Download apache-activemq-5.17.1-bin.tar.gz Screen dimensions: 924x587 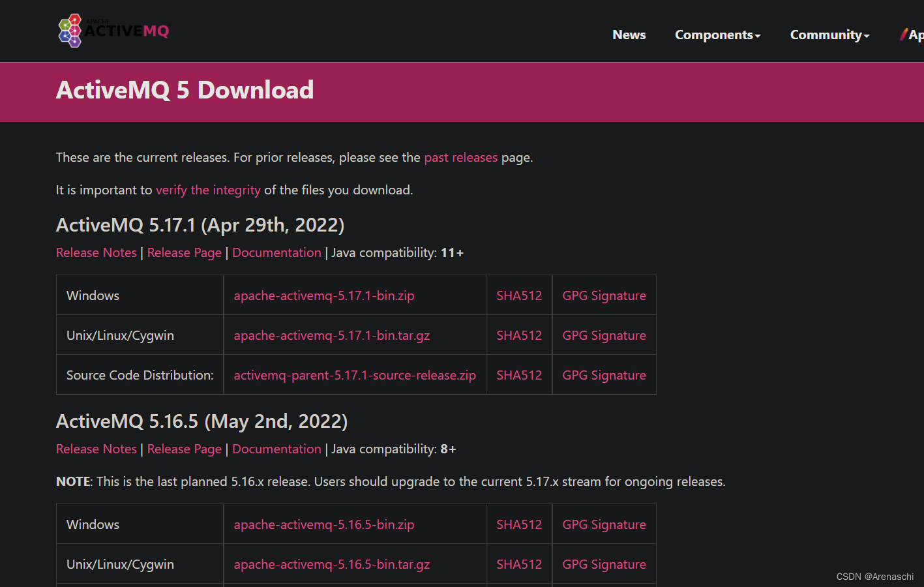(x=332, y=335)
